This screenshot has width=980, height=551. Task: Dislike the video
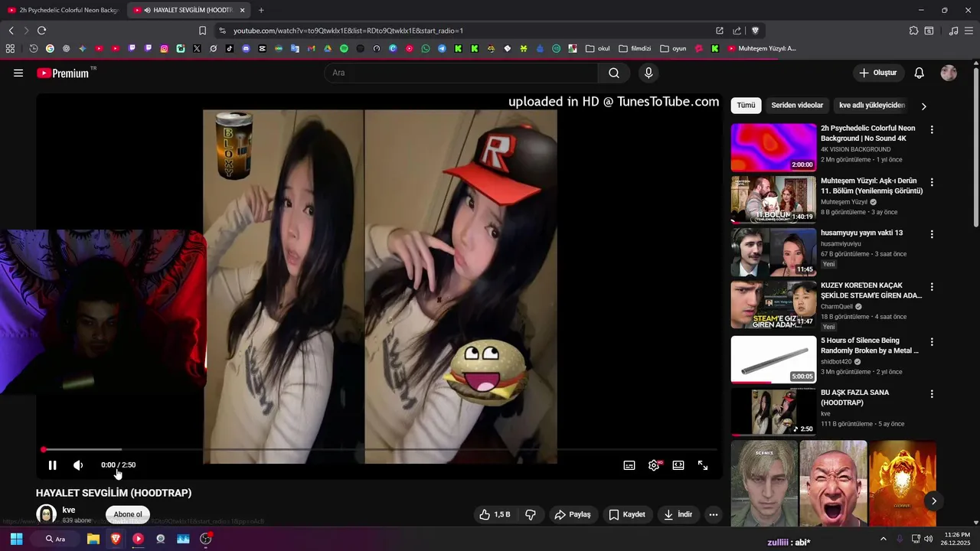531,514
